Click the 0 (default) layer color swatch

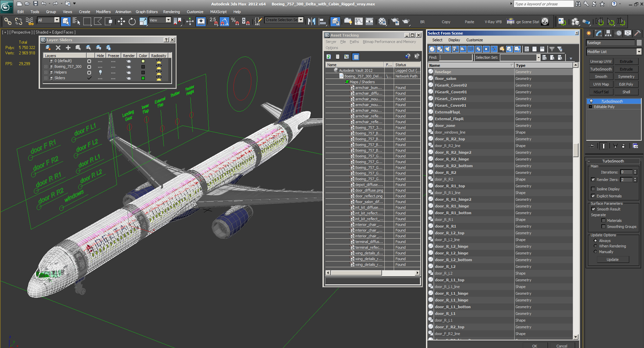coord(143,61)
